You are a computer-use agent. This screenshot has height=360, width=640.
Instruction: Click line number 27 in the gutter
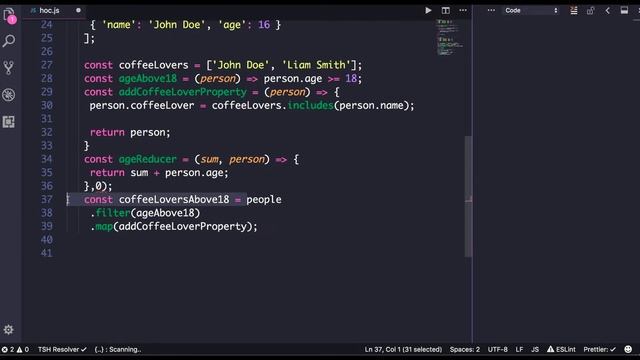pos(47,65)
